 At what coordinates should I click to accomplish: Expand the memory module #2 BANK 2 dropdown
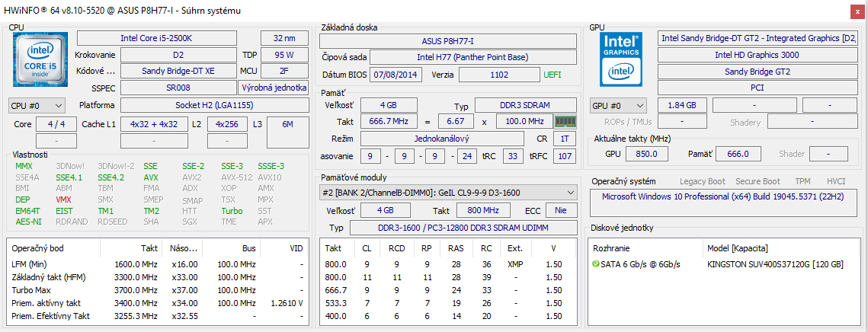(x=449, y=193)
